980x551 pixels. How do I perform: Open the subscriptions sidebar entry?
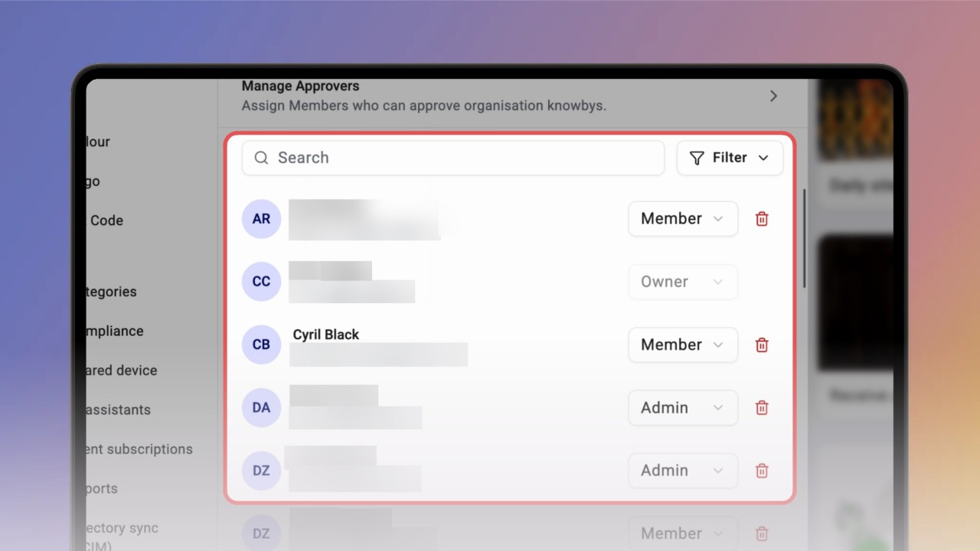139,449
